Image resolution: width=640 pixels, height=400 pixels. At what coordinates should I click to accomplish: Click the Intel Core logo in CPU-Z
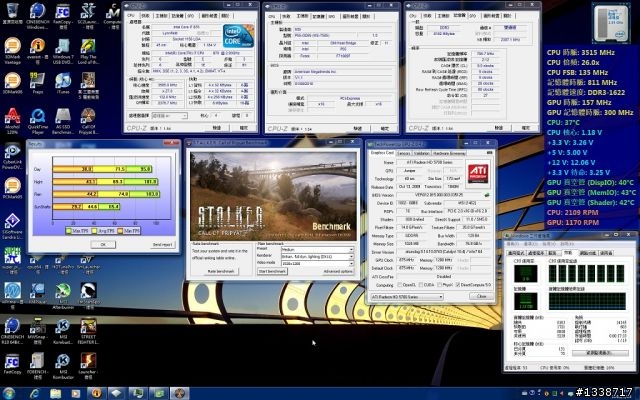click(238, 36)
